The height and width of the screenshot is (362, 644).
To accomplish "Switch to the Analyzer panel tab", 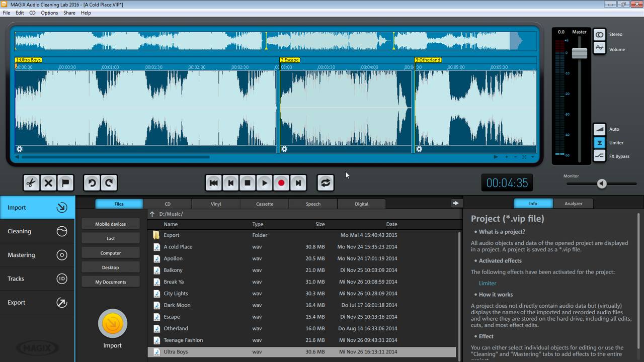I will click(573, 204).
